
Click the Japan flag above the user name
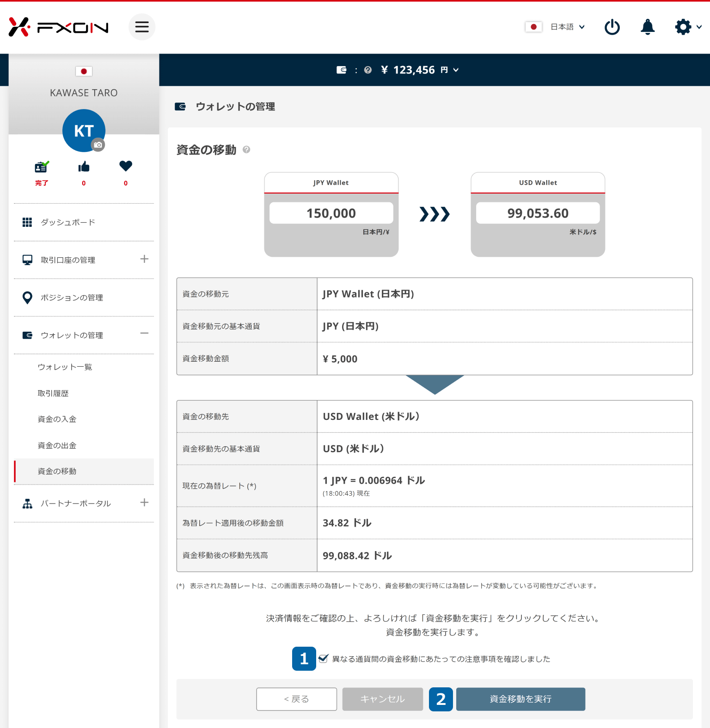coord(84,71)
